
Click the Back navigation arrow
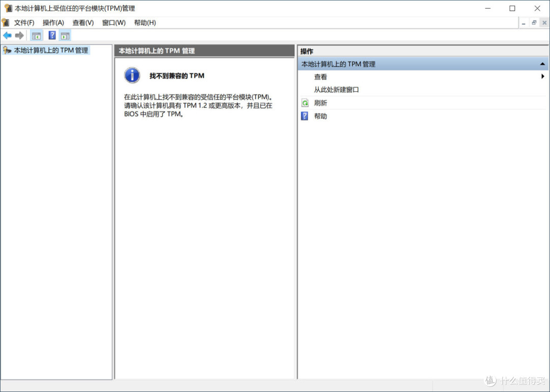(8, 35)
